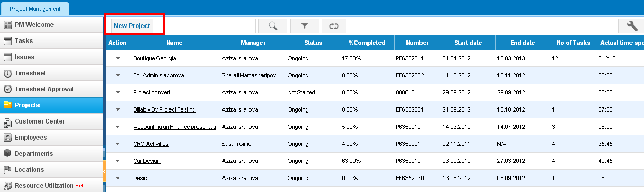Click the Not Started status cell

[301, 92]
